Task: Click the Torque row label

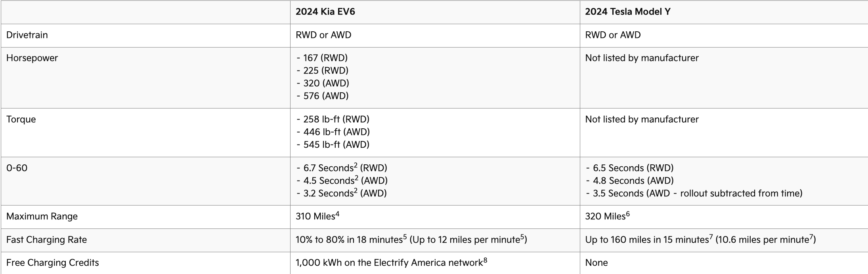Action: click(x=21, y=119)
